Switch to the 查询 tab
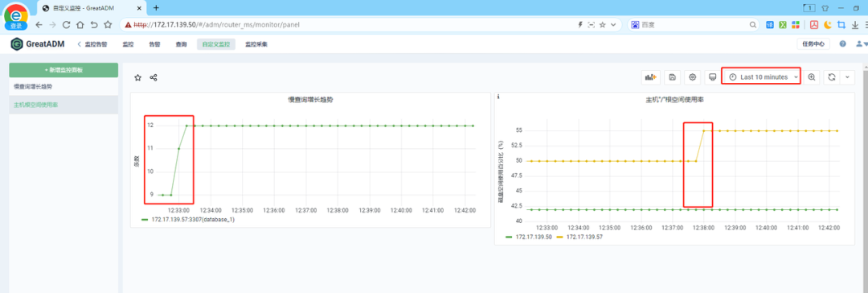 point(181,44)
